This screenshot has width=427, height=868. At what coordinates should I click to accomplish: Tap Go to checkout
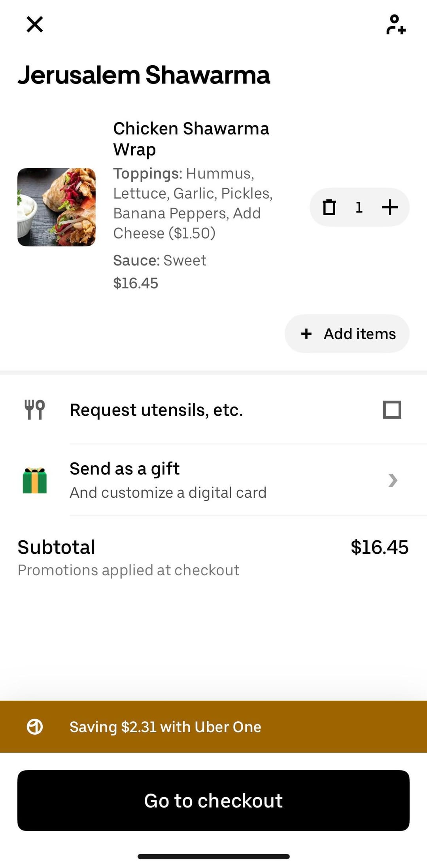click(213, 800)
